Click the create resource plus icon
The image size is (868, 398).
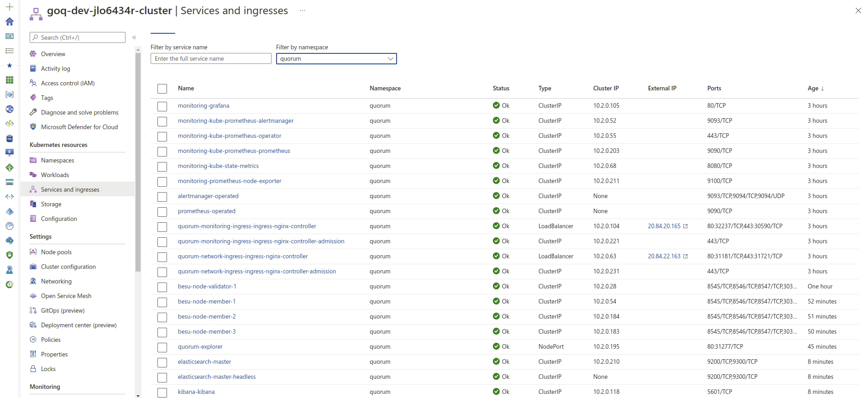[10, 7]
